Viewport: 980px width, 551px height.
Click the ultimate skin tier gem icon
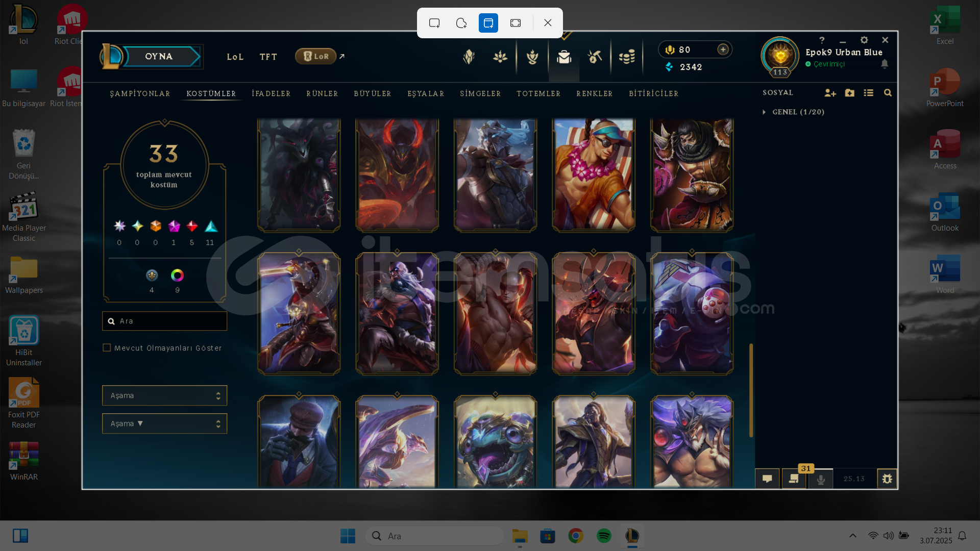click(x=119, y=226)
